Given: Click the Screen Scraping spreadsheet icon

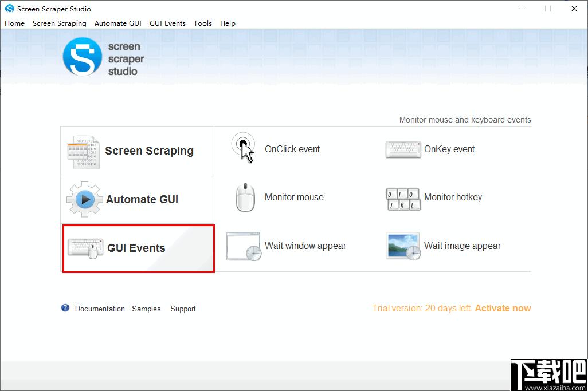Looking at the screenshot, I should [83, 152].
